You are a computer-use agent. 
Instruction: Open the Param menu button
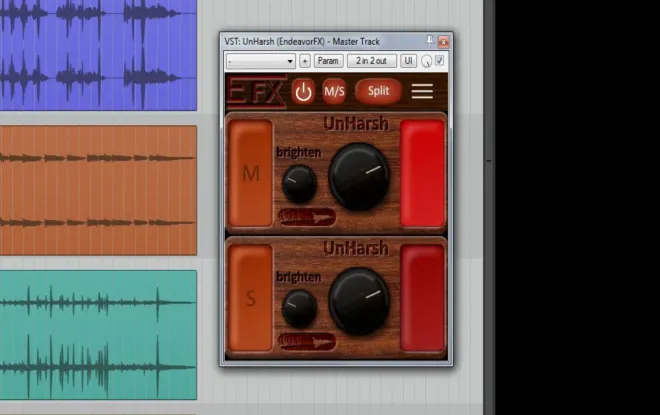coord(328,61)
